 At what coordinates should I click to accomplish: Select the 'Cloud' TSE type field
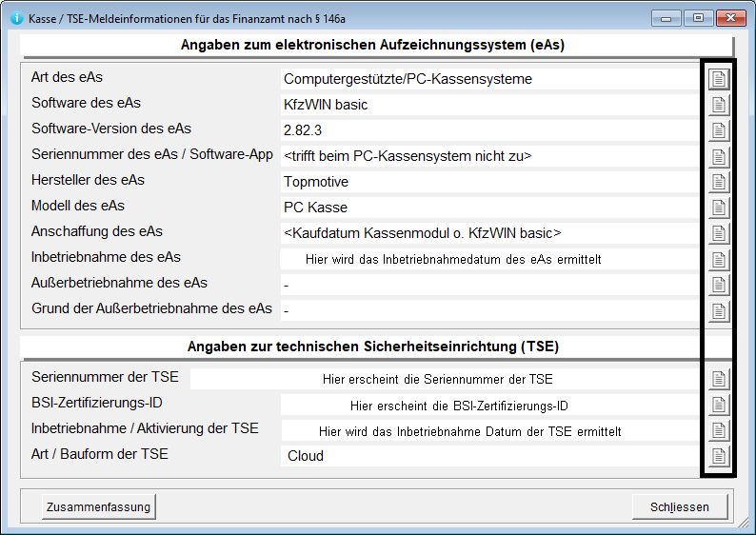(489, 456)
